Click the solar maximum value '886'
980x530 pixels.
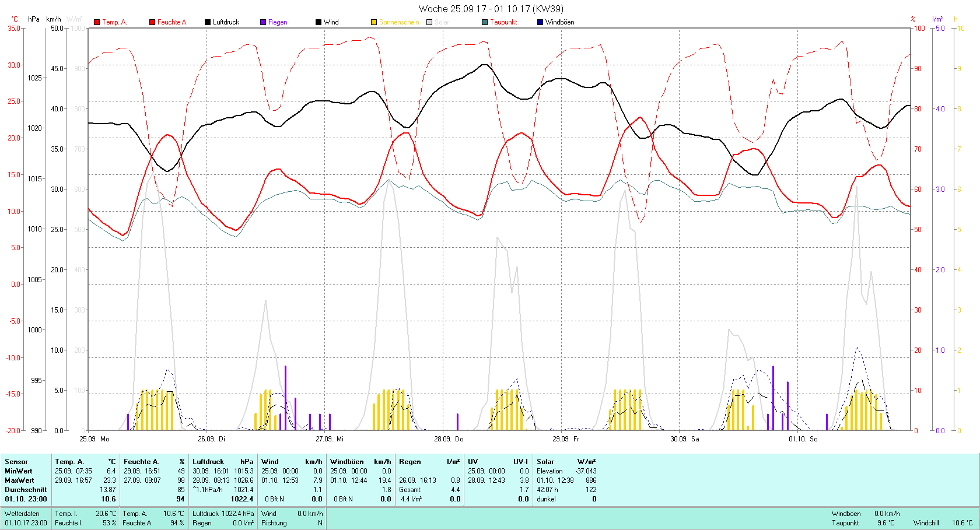(591, 480)
